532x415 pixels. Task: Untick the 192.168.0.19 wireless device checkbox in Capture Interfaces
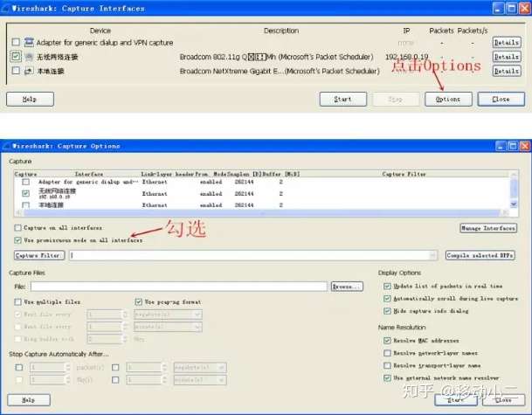click(x=16, y=56)
